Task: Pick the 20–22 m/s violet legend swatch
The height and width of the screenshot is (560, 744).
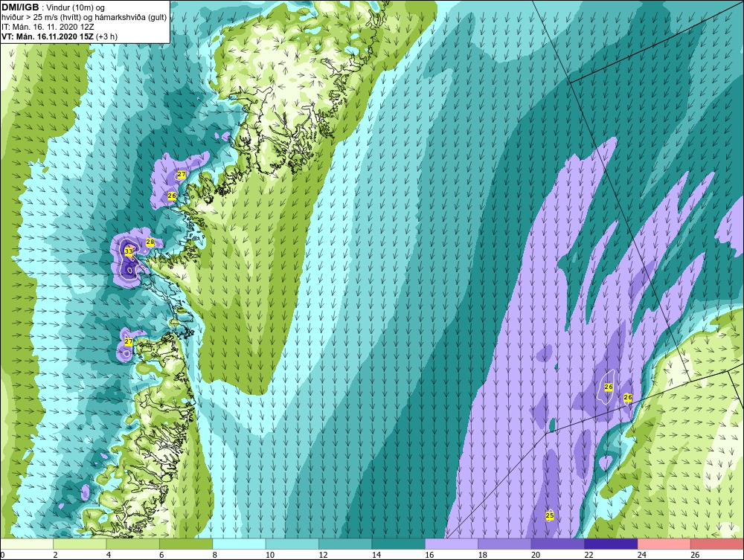Action: pos(558,544)
